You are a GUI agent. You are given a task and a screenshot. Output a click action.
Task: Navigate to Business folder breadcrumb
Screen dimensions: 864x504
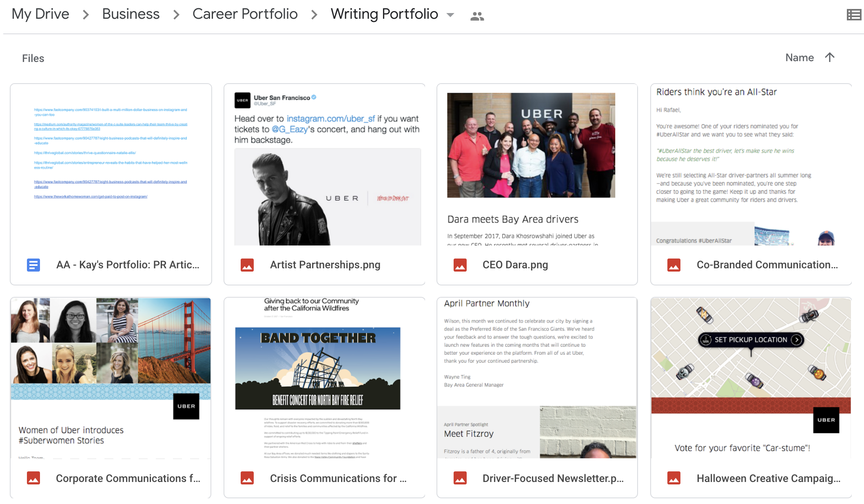coord(131,14)
